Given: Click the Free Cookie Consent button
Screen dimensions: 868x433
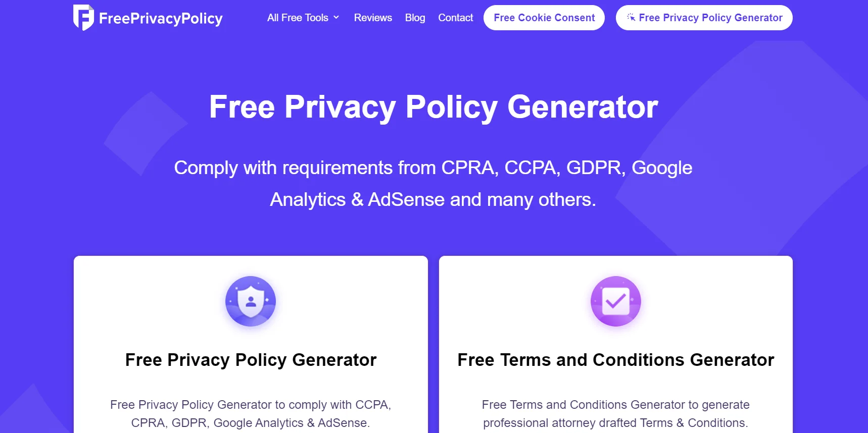Looking at the screenshot, I should (544, 17).
